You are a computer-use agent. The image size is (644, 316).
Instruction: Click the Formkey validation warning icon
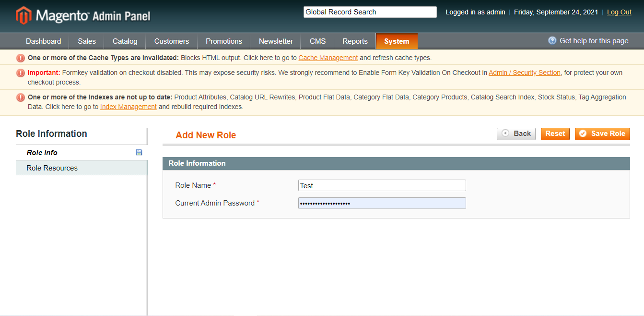21,73
